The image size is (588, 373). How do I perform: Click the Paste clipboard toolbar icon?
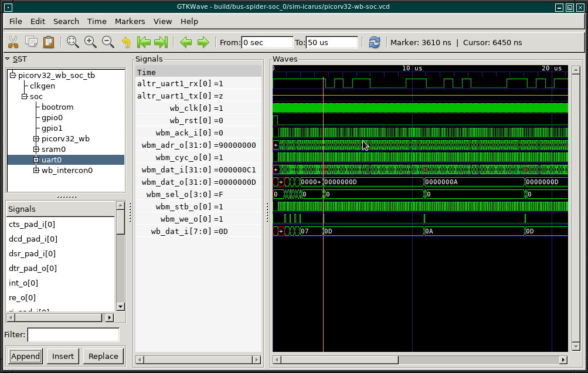tap(49, 42)
